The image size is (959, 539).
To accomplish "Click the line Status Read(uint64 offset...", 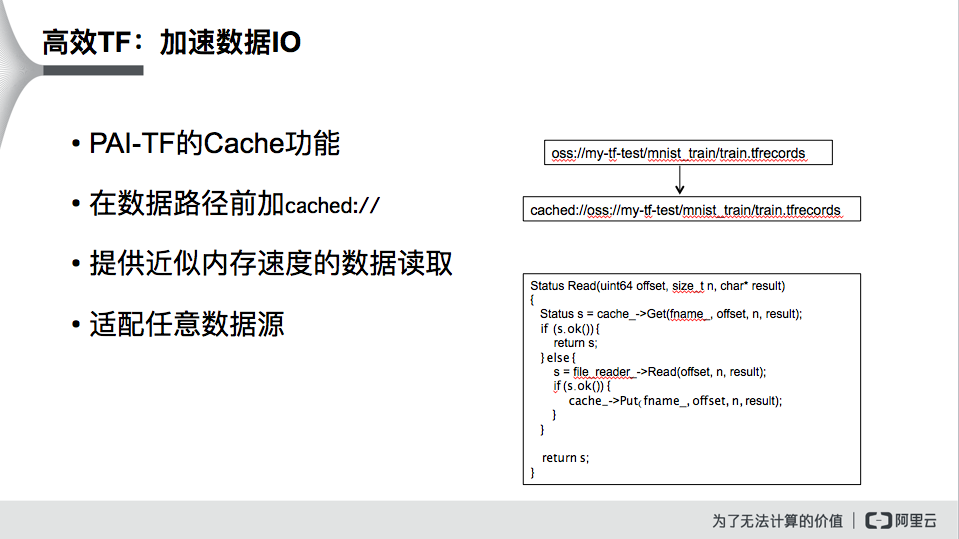I will [657, 286].
